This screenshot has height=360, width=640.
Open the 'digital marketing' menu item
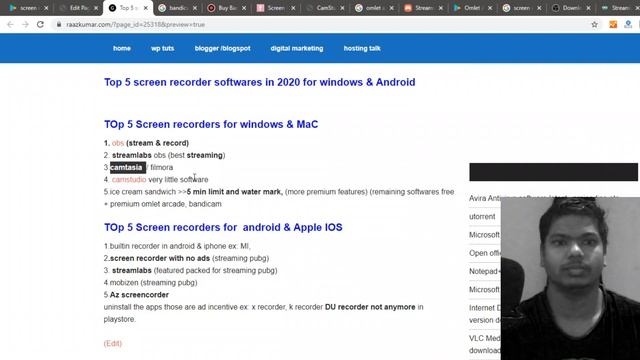(x=297, y=48)
